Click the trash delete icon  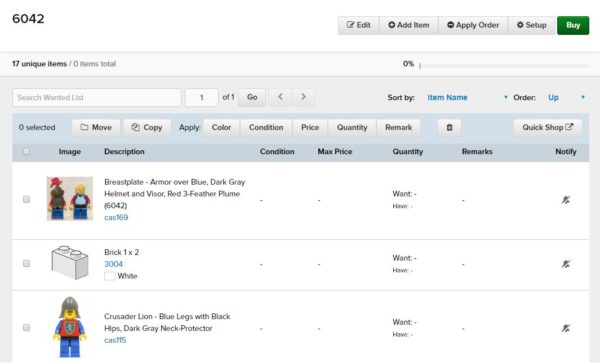point(449,127)
